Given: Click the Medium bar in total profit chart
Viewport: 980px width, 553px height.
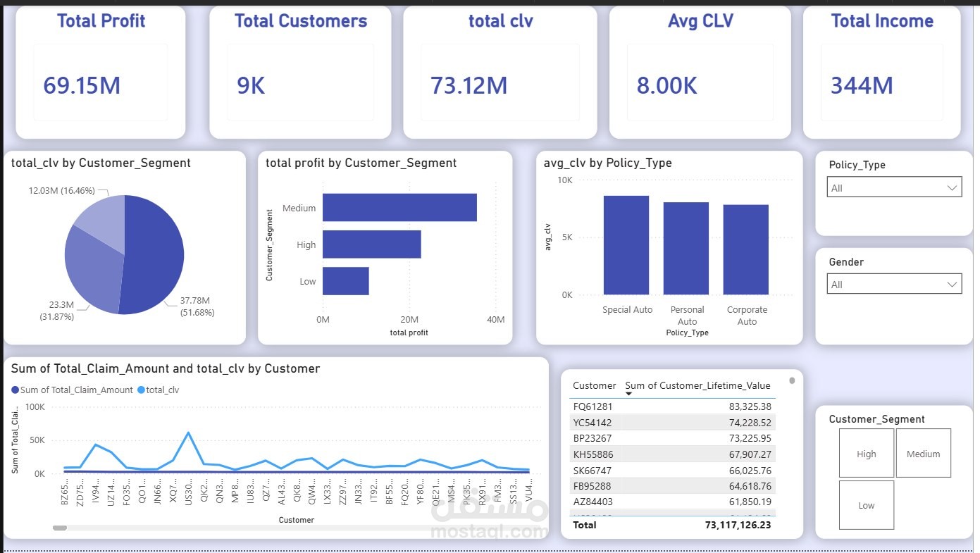Looking at the screenshot, I should pyautogui.click(x=399, y=208).
